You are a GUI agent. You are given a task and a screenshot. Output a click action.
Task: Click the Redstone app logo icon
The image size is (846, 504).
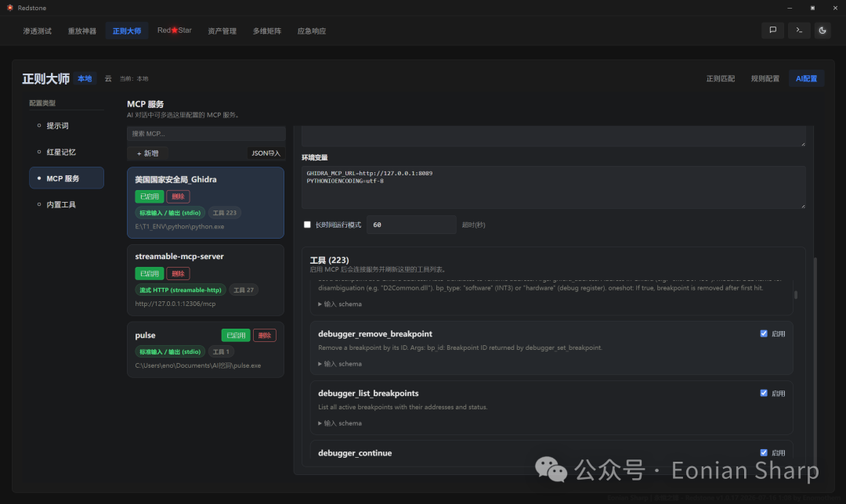click(x=9, y=8)
